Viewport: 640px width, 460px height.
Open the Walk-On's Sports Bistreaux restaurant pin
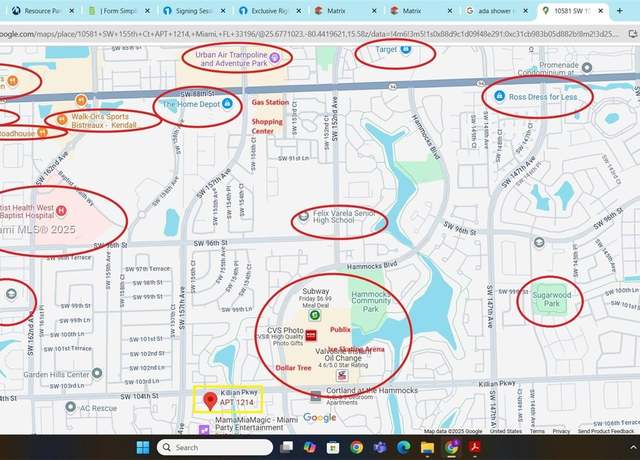coord(62,120)
